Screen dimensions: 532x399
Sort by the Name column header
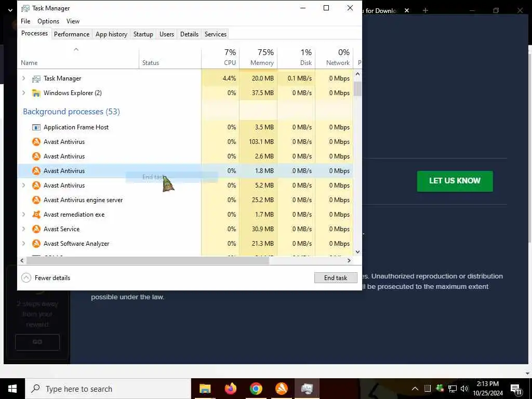pos(78,58)
